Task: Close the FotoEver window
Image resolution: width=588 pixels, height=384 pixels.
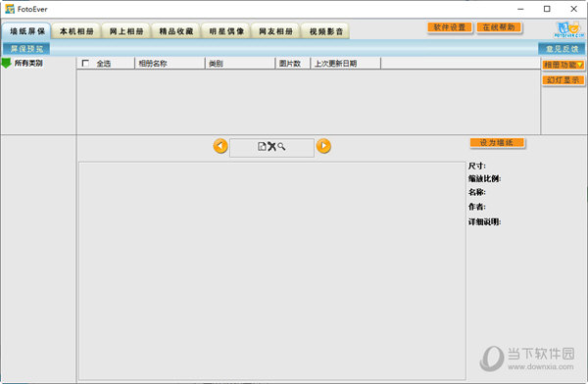Action: [573, 9]
